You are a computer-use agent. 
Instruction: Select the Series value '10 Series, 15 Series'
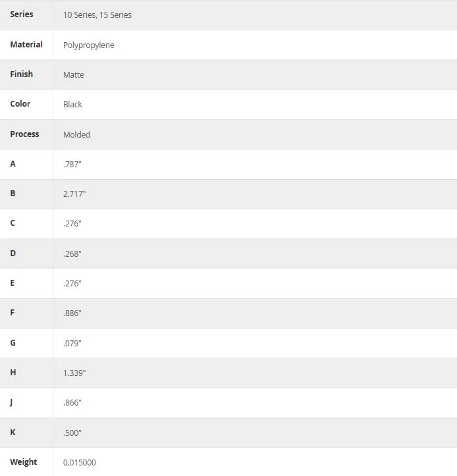point(97,15)
